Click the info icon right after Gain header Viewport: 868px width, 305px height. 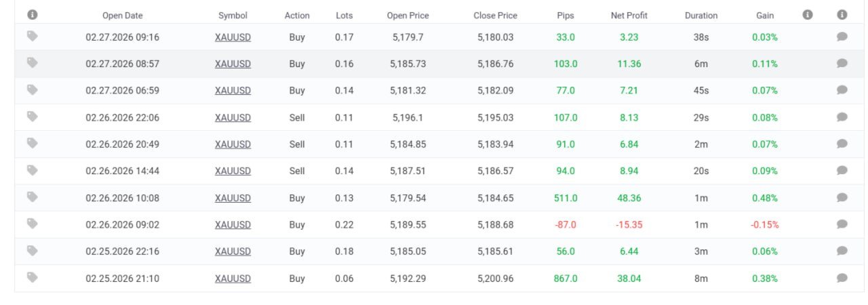(807, 15)
